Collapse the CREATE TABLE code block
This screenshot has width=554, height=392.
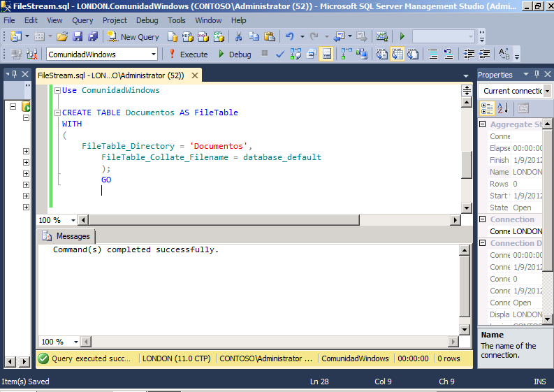point(57,112)
